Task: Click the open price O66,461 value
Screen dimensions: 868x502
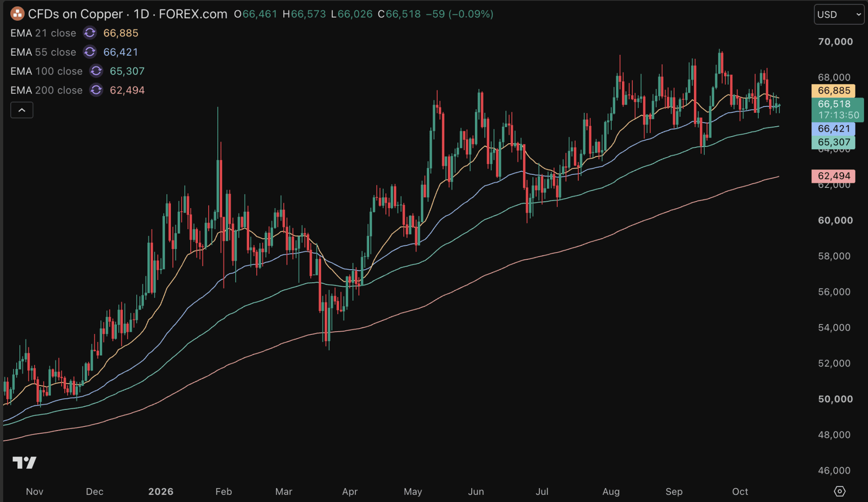Action: [256, 14]
